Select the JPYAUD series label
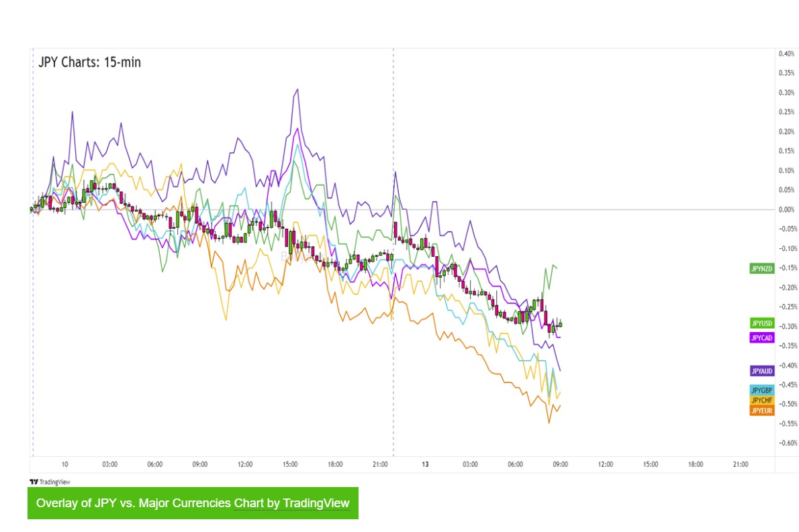This screenshot has width=799, height=532. (x=762, y=370)
